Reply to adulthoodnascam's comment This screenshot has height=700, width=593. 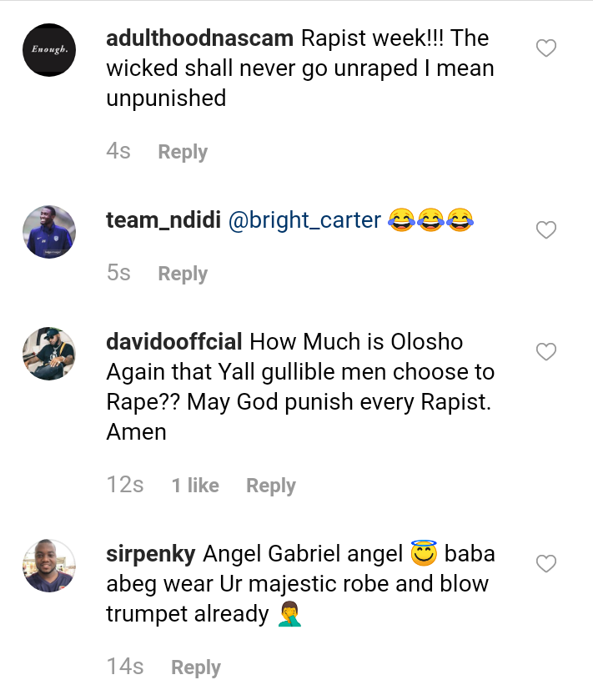pos(183,152)
